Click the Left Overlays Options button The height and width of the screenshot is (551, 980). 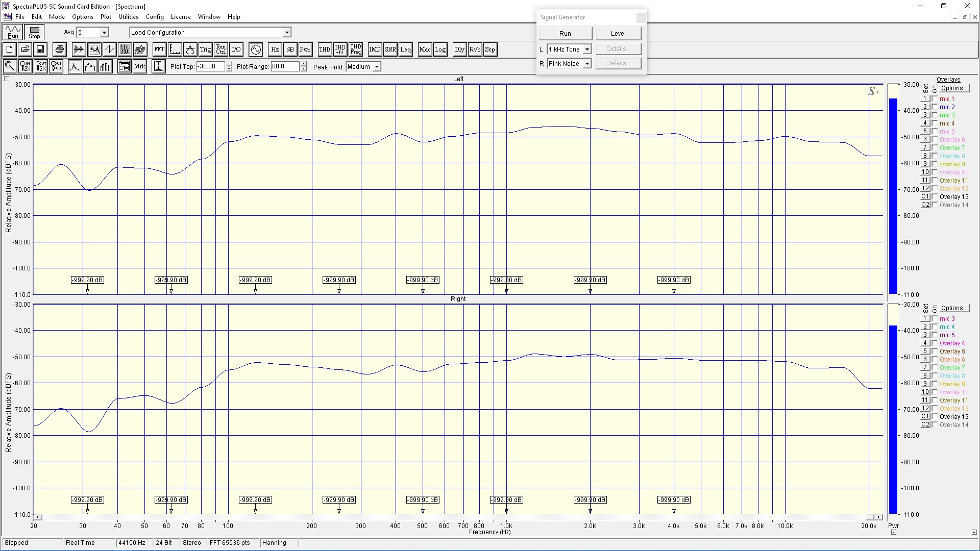coord(954,88)
